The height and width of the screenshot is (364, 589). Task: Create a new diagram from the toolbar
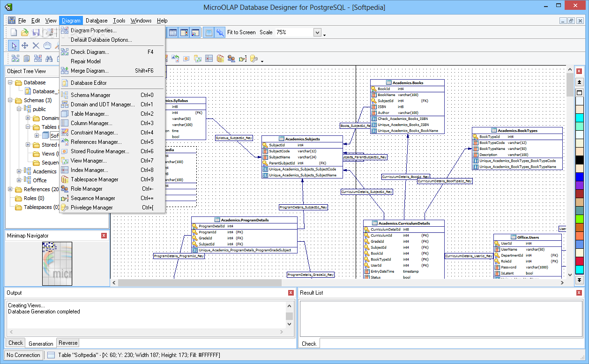tap(14, 32)
